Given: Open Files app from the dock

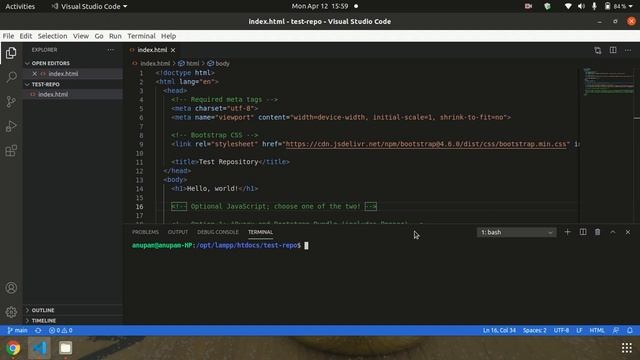Looking at the screenshot, I should tap(65, 348).
